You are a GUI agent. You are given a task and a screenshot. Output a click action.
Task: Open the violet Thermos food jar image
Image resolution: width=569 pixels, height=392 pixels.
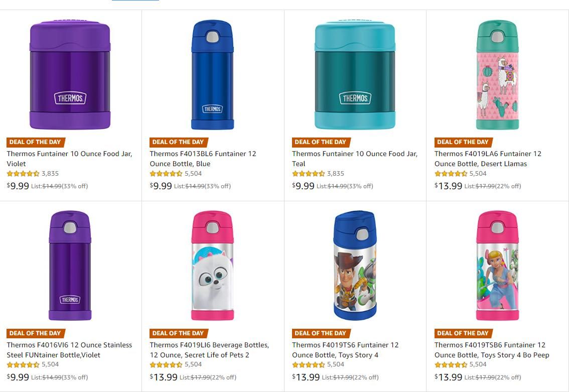coord(70,75)
